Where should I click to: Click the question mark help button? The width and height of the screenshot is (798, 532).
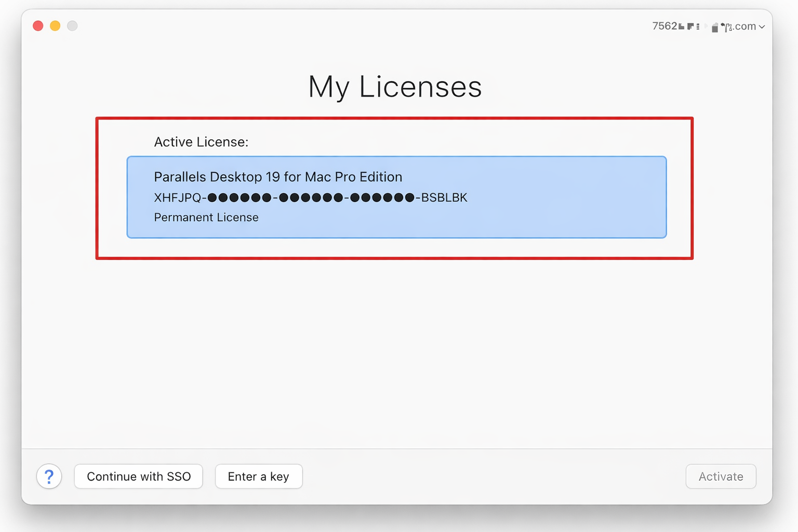[49, 476]
